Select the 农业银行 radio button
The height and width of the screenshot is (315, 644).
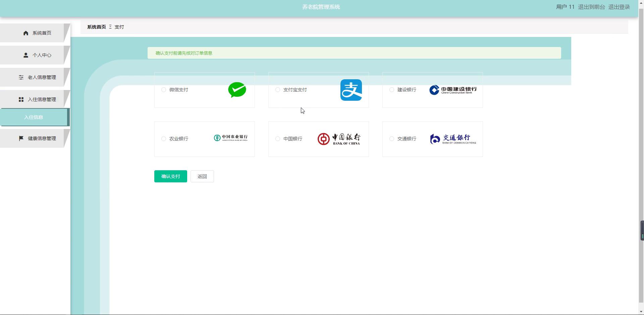(x=164, y=139)
